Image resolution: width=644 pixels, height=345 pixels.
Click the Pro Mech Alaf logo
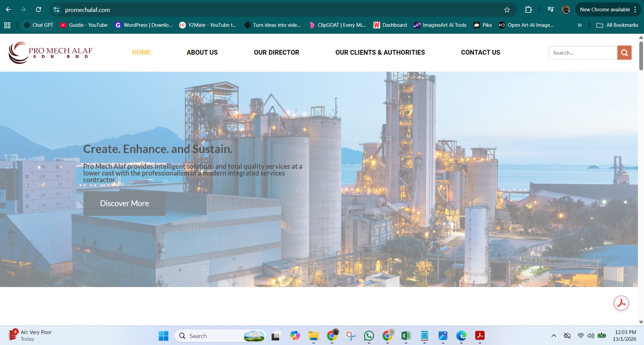tap(50, 53)
